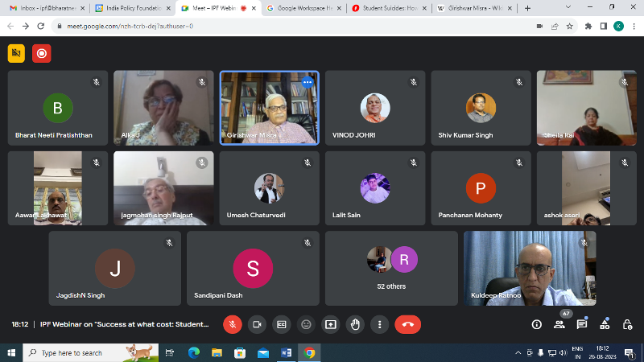Screen dimensions: 644x362
Task: Click the '52 others' participants tile
Action: [391, 268]
